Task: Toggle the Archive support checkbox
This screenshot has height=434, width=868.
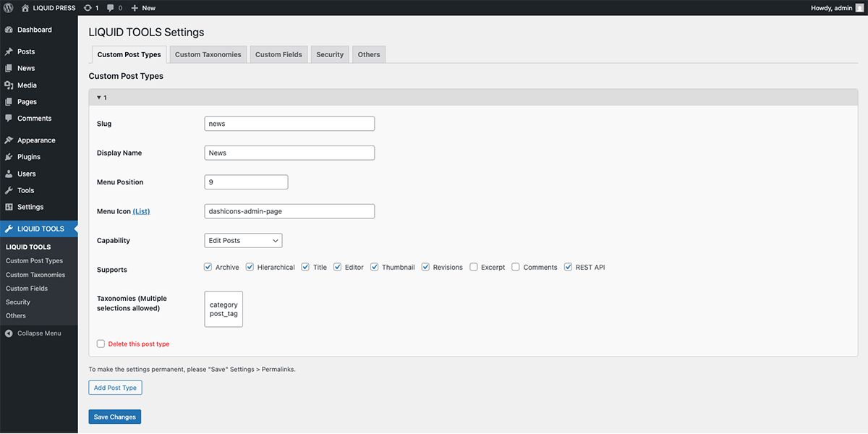Action: pyautogui.click(x=208, y=267)
